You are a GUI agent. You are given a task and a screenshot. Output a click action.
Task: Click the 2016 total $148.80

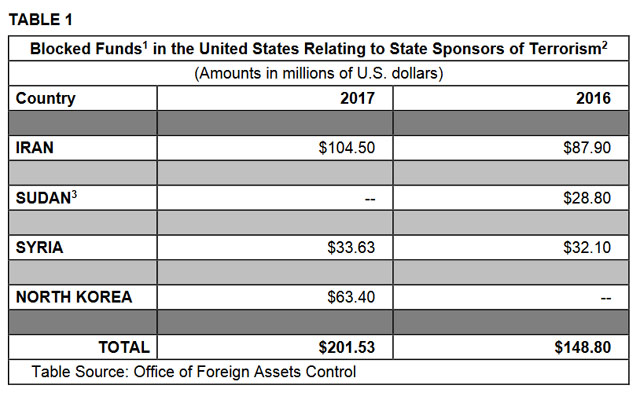click(581, 347)
